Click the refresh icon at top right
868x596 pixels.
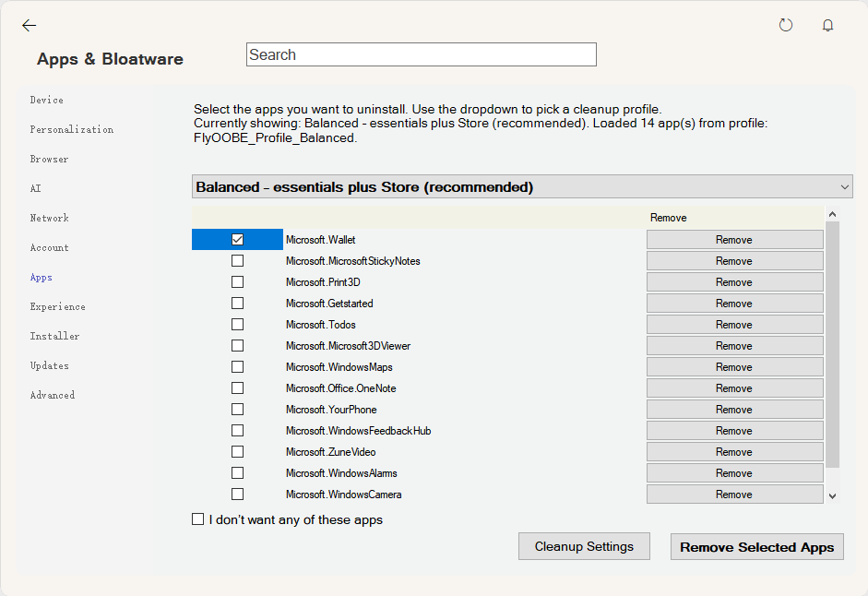pos(786,26)
